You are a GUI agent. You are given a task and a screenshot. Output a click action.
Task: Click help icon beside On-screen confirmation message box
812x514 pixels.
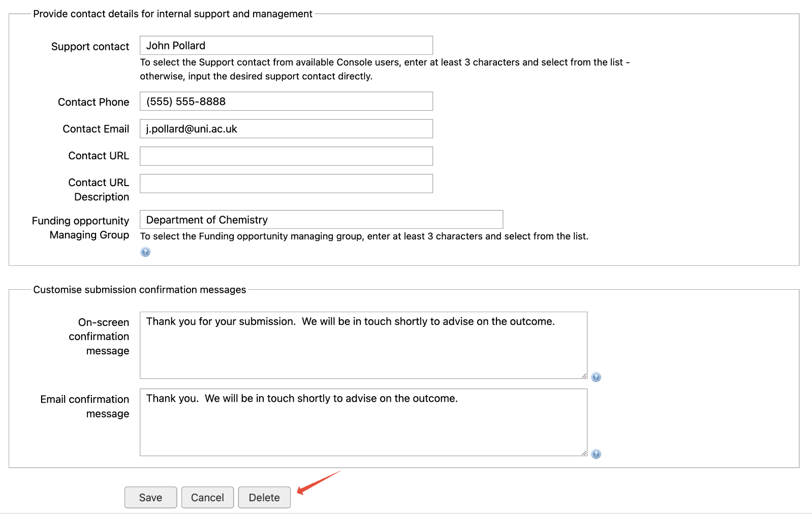tap(596, 377)
